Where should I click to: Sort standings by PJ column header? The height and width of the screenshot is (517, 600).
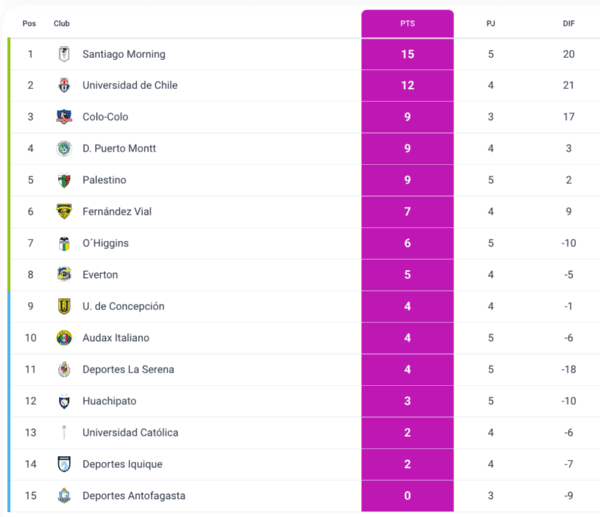(x=490, y=23)
